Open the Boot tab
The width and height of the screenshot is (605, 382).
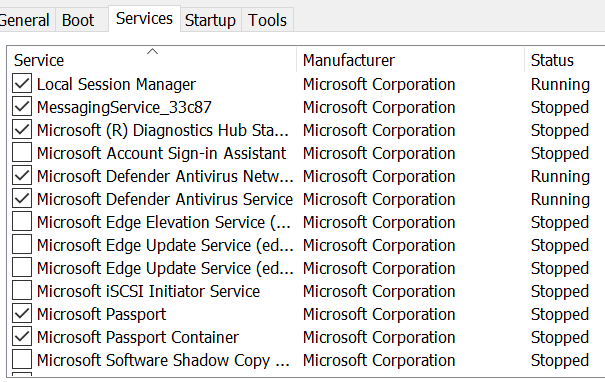point(81,20)
